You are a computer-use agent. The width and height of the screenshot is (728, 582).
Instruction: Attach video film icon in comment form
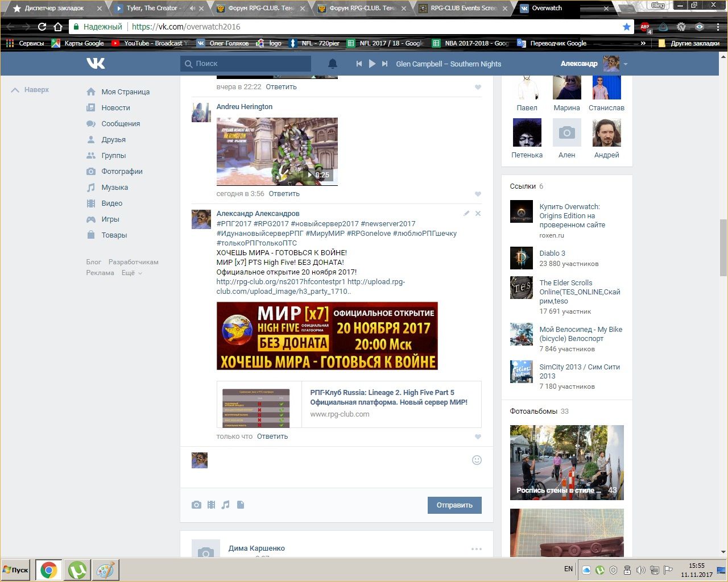(x=211, y=505)
